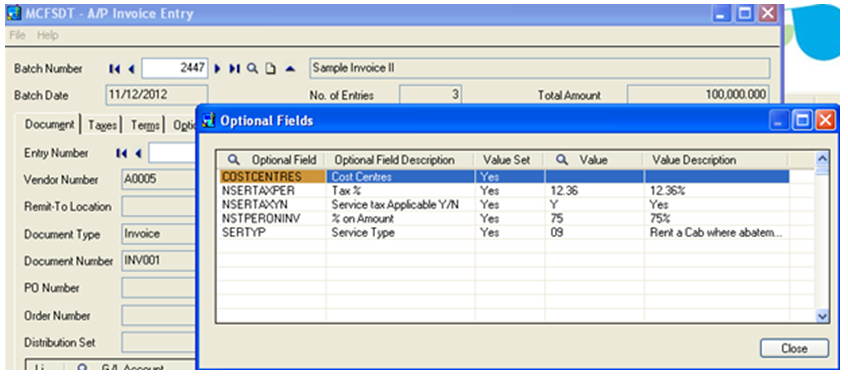Click value description Rent a Cab
This screenshot has width=848, height=380.
716,233
